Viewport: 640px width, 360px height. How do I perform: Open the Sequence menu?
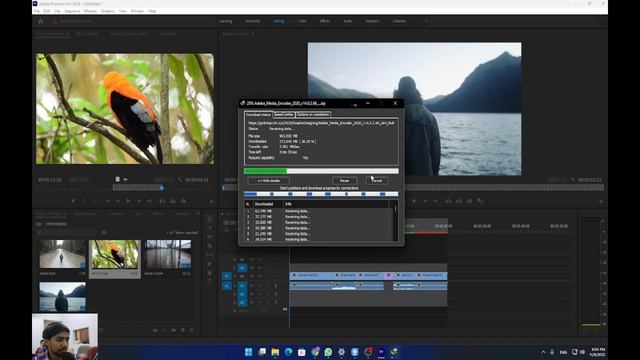point(72,11)
